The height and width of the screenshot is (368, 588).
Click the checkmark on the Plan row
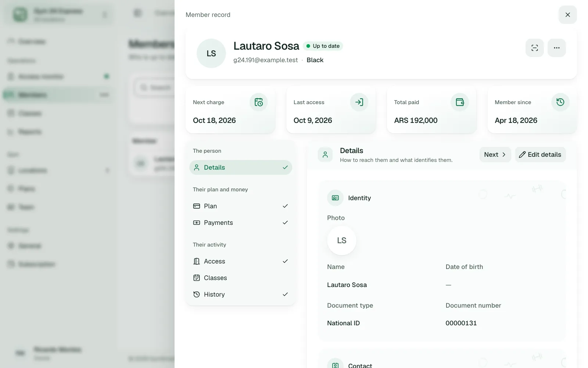[285, 206]
